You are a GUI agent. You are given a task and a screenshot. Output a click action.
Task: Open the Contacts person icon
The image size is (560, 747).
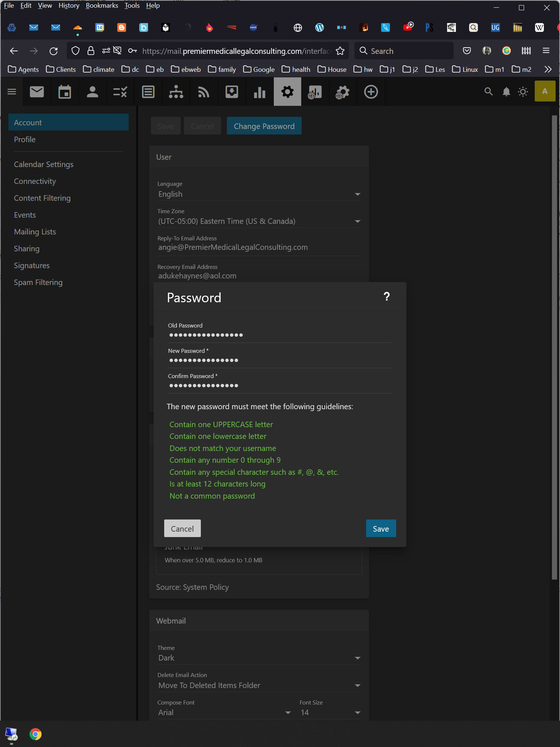[92, 92]
